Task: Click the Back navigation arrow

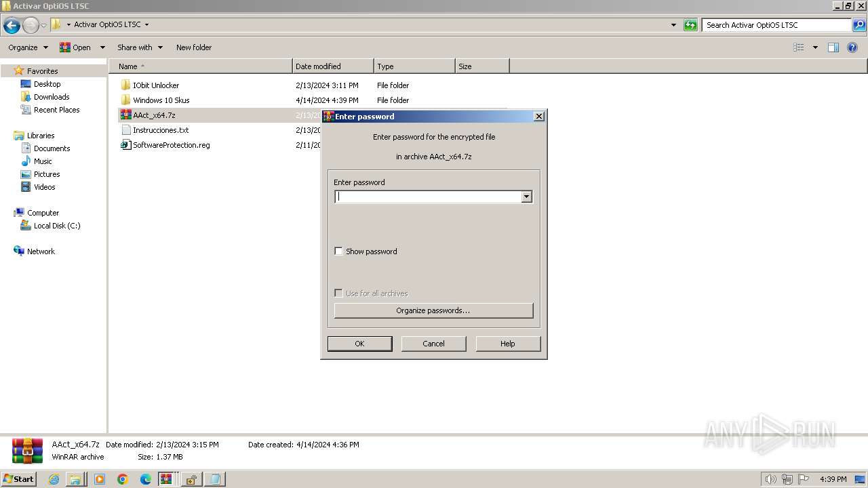Action: [x=12, y=26]
